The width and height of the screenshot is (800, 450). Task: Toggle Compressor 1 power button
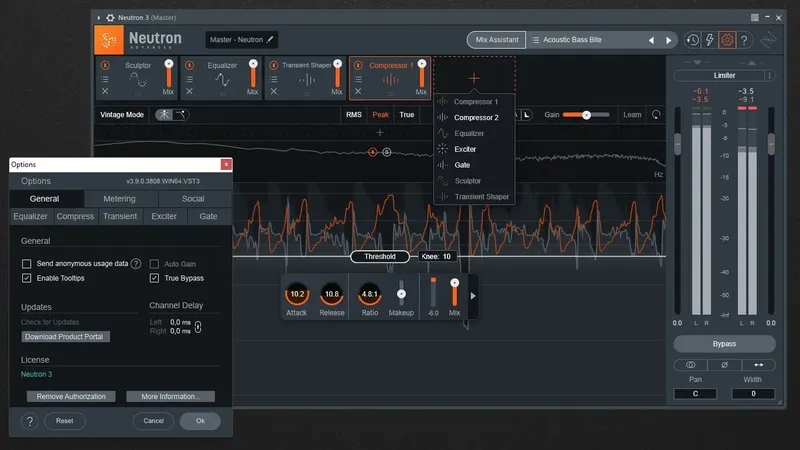pyautogui.click(x=358, y=65)
